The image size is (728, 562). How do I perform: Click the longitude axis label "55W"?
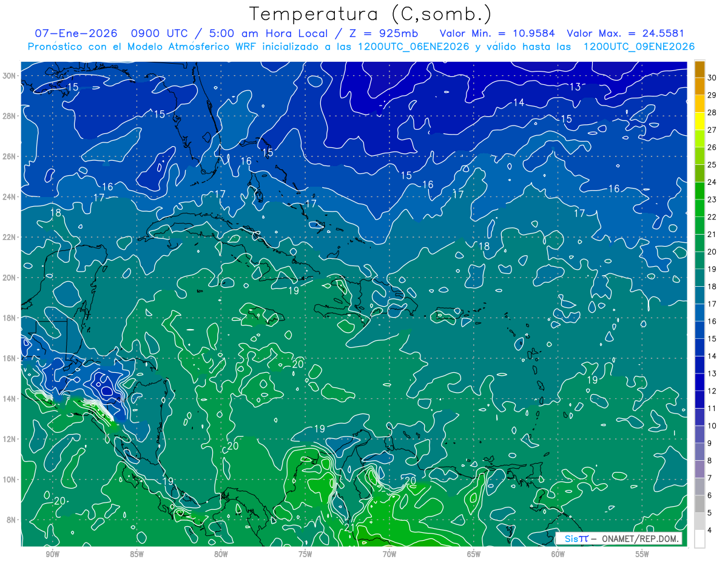click(642, 554)
